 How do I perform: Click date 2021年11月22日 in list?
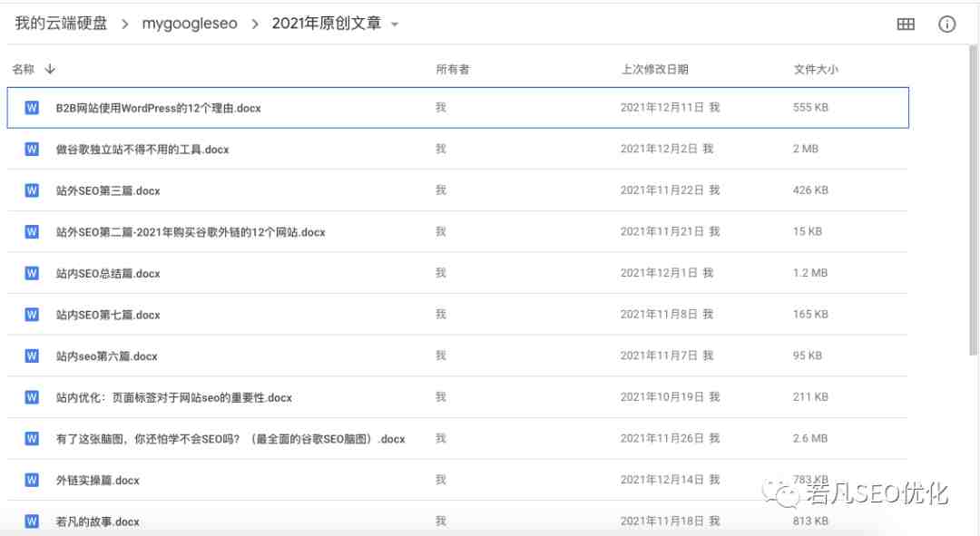click(661, 190)
